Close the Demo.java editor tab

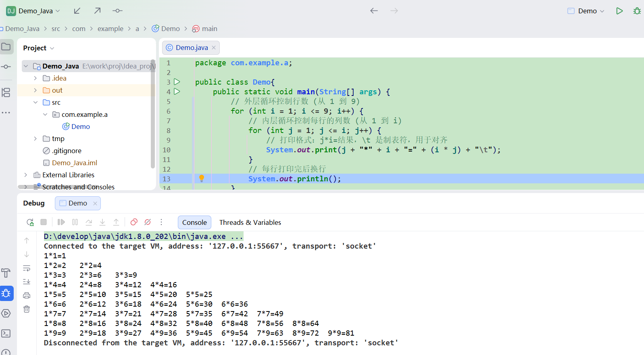214,48
